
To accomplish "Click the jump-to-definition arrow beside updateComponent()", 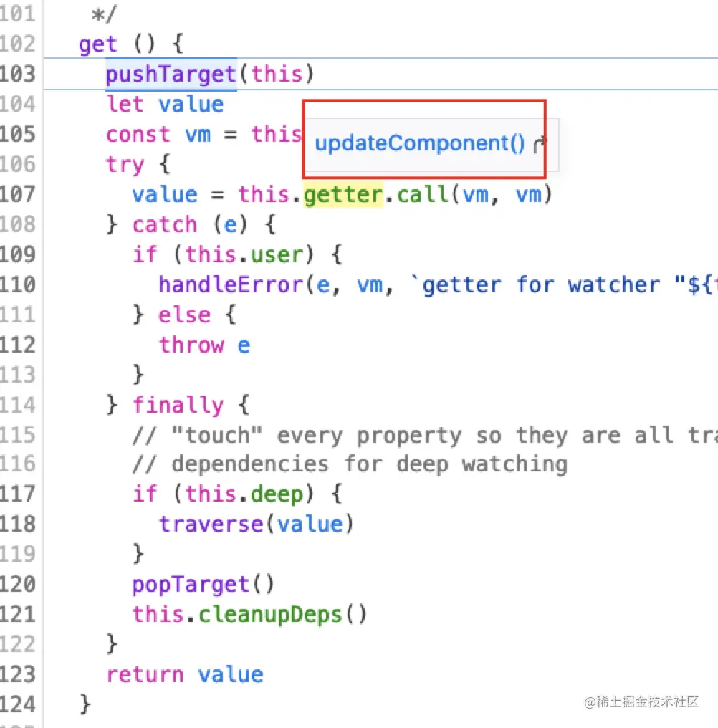I will pos(540,145).
